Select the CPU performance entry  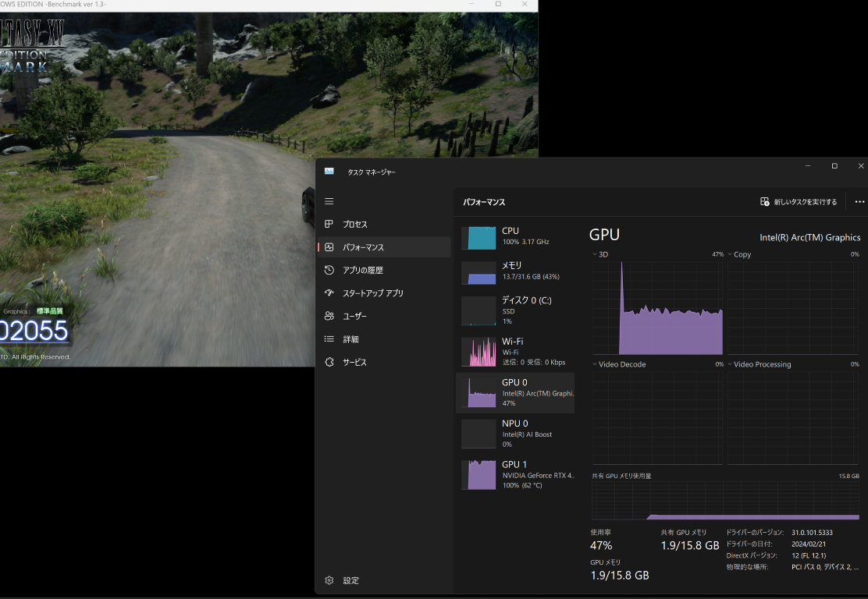pyautogui.click(x=515, y=238)
